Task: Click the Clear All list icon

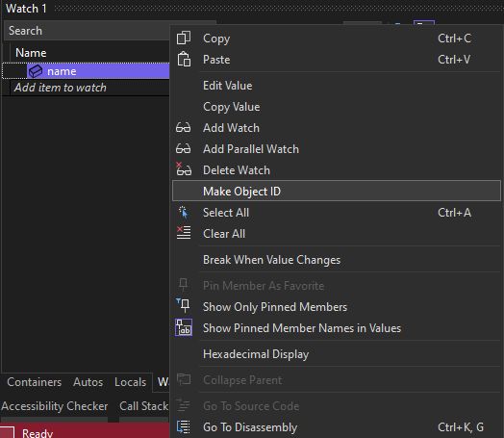Action: [x=184, y=233]
